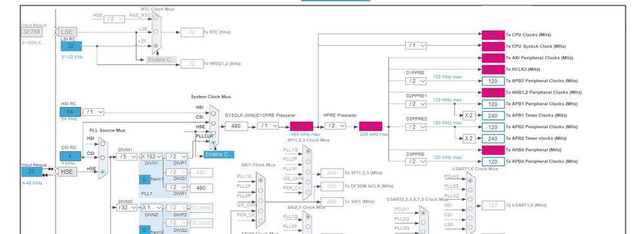Click the HSI RC 64 value box

click(70, 112)
